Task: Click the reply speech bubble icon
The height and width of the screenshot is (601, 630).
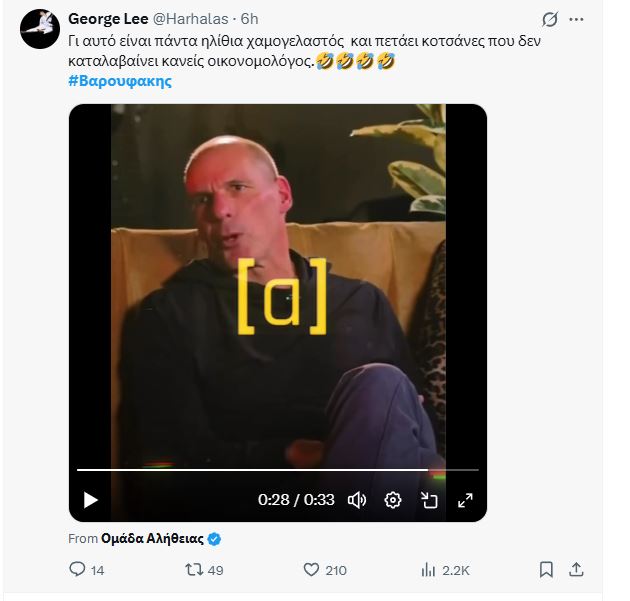Action: click(78, 569)
